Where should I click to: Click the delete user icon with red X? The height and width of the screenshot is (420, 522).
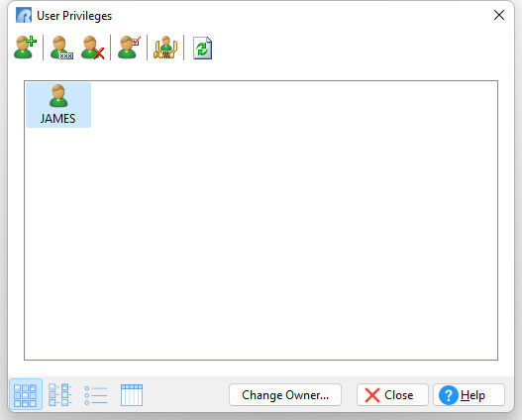click(x=93, y=48)
